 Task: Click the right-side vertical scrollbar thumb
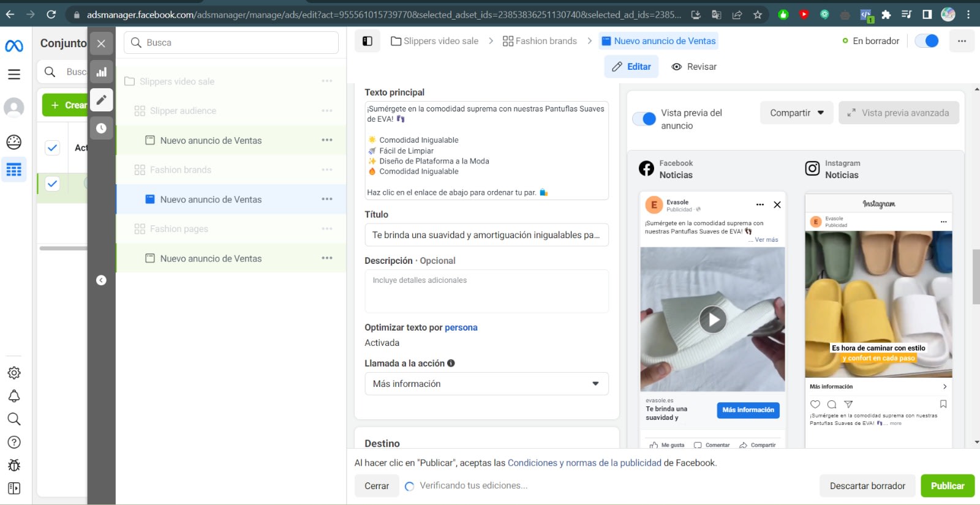point(976,277)
